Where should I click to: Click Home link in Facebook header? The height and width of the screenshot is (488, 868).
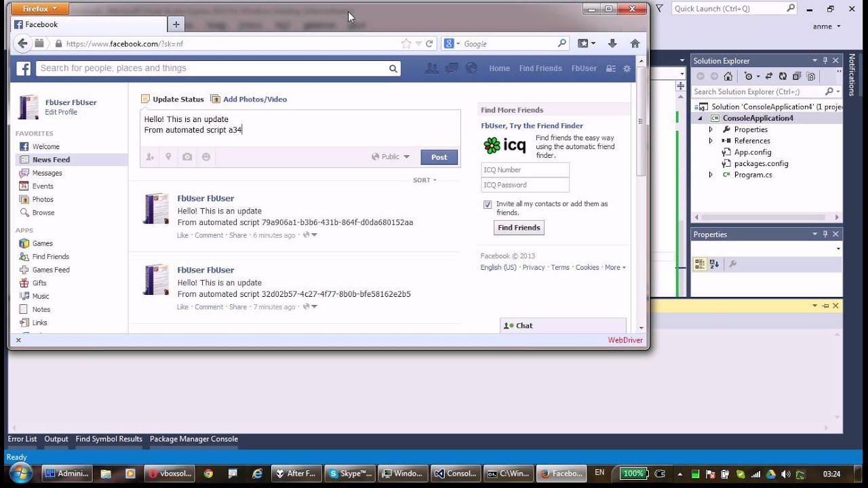[x=499, y=68]
